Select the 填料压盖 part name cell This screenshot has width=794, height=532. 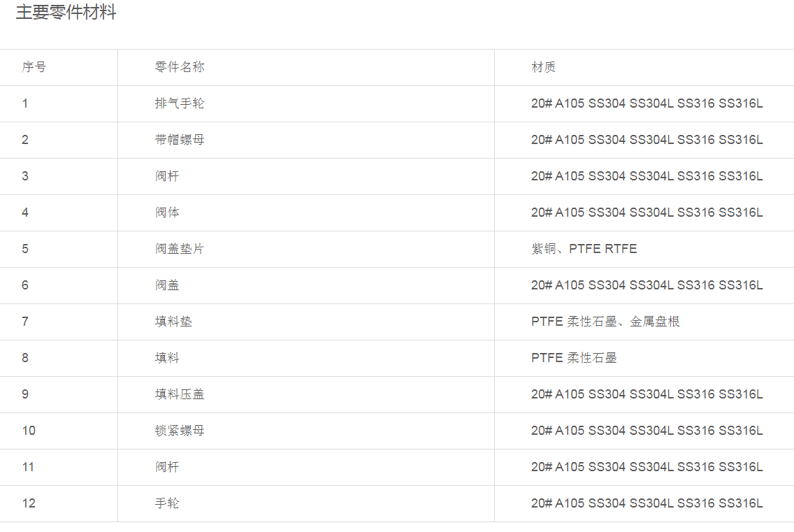(180, 394)
